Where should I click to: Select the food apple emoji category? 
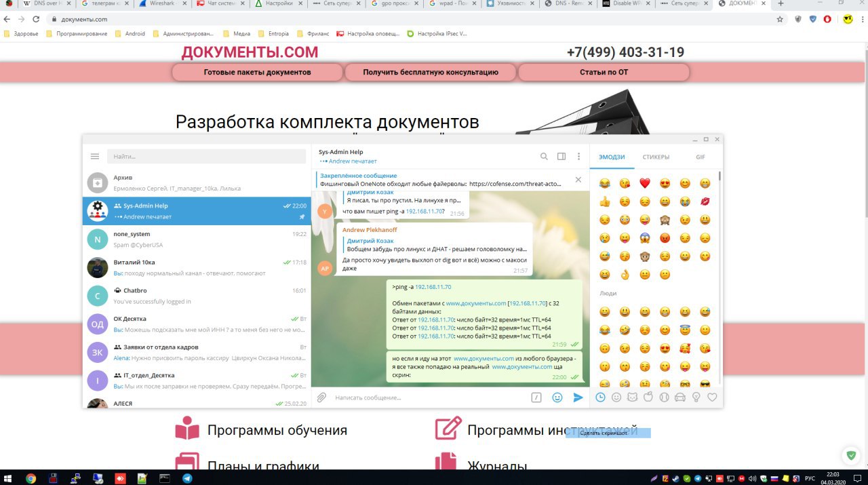(x=648, y=397)
